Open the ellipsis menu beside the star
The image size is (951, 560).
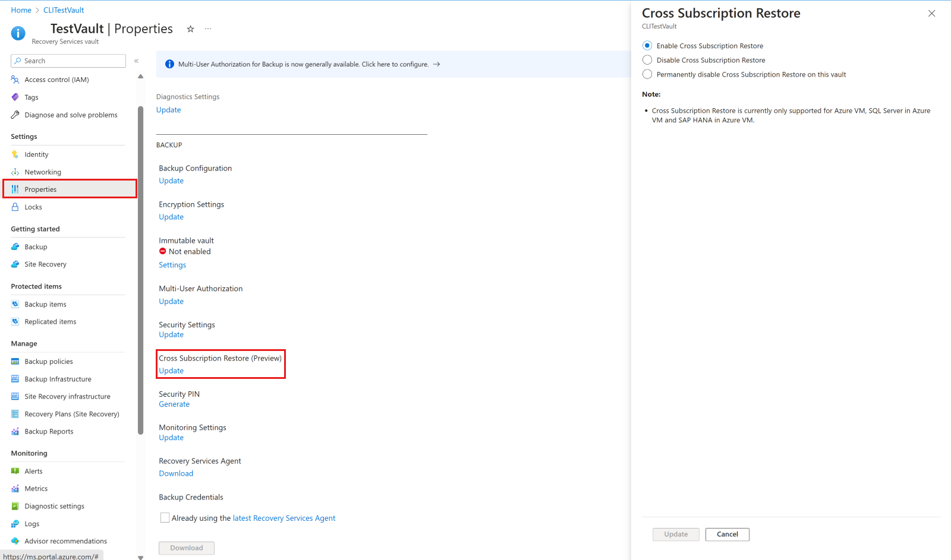pos(208,29)
